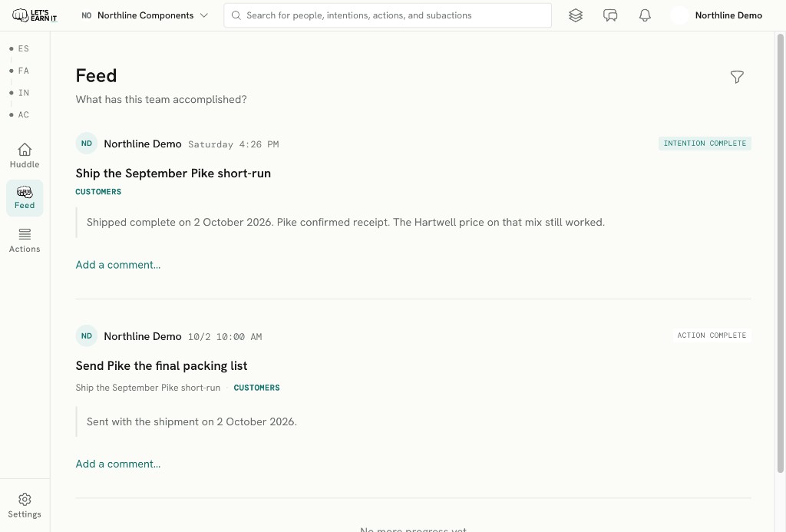Click the '10/2 10:00 AM' timestamp
The height and width of the screenshot is (532, 786).
pos(225,337)
